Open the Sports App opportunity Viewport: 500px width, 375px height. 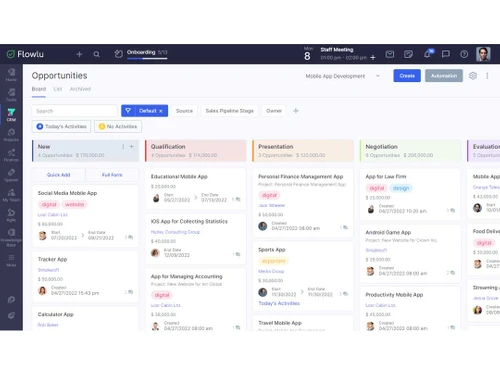coord(303,277)
